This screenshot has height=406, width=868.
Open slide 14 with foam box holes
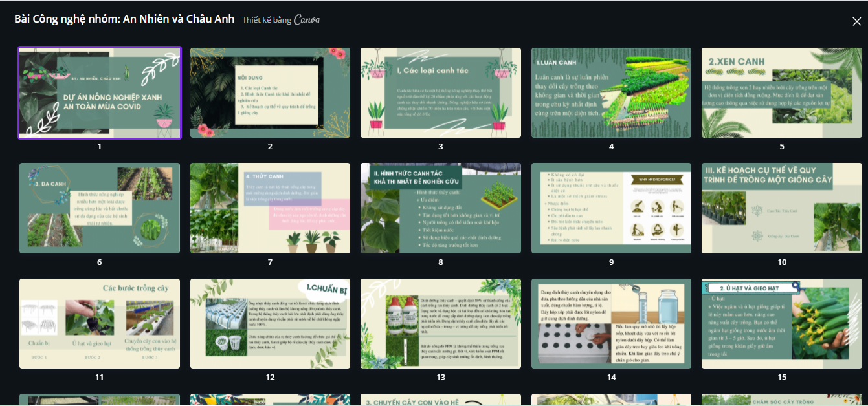[x=611, y=323]
